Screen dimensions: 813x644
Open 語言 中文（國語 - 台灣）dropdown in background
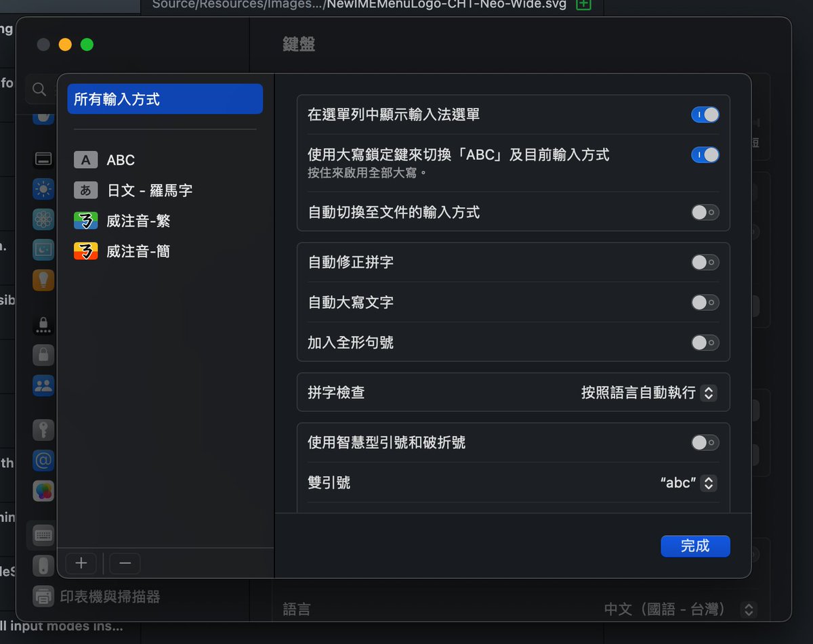coord(680,609)
